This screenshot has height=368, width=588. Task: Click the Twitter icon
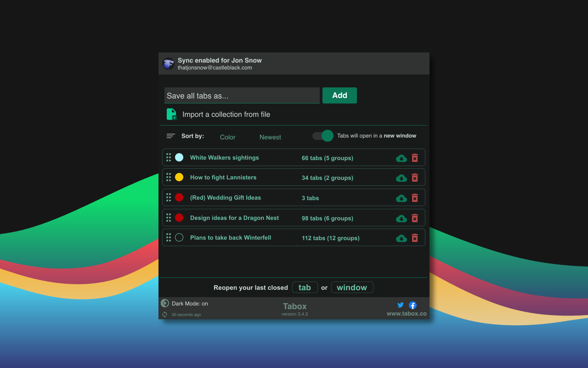click(400, 305)
